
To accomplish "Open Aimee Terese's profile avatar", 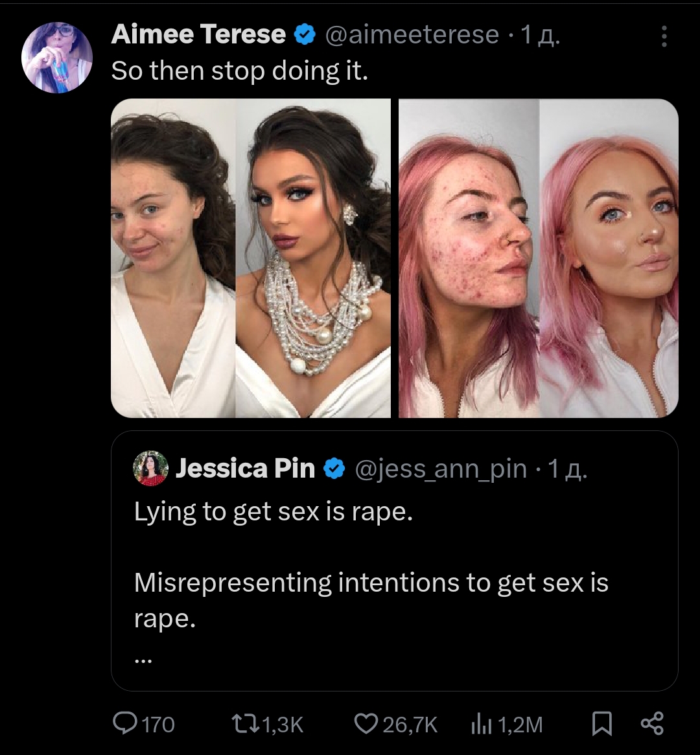I will (57, 58).
